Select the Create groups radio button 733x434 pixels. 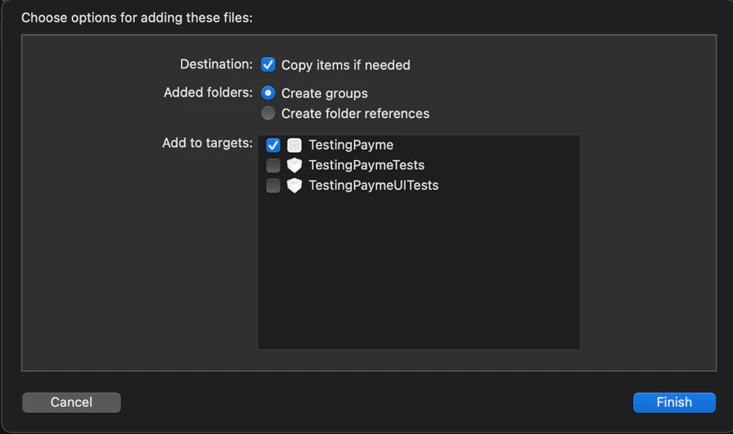pyautogui.click(x=268, y=93)
